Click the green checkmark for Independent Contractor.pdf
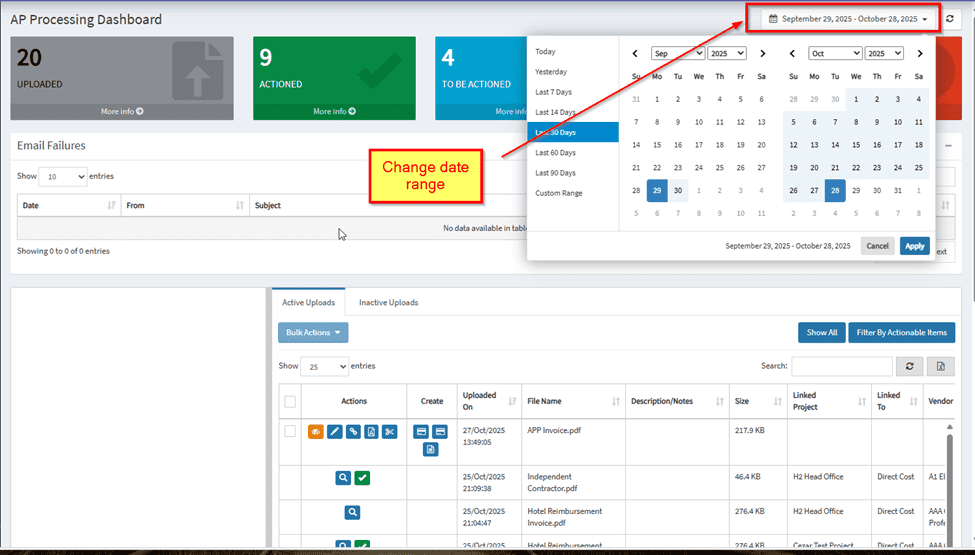The height and width of the screenshot is (555, 975). pyautogui.click(x=362, y=478)
